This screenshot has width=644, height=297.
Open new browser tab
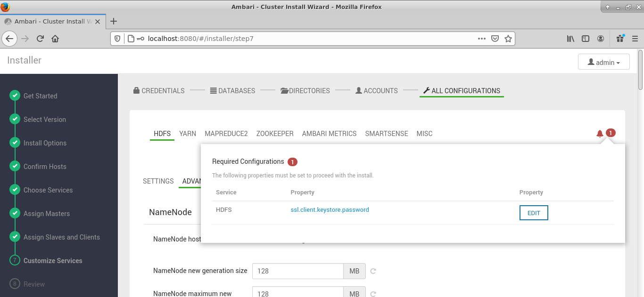pos(113,21)
